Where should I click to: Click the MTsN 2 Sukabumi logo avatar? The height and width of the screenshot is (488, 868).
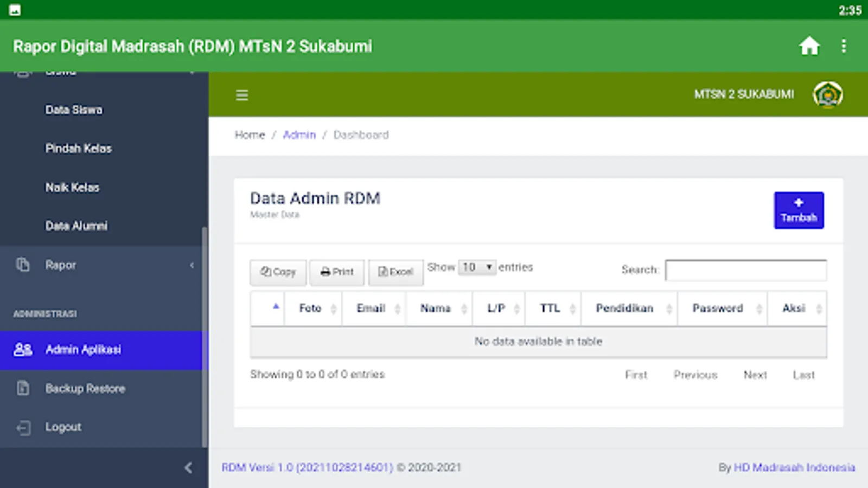(827, 95)
